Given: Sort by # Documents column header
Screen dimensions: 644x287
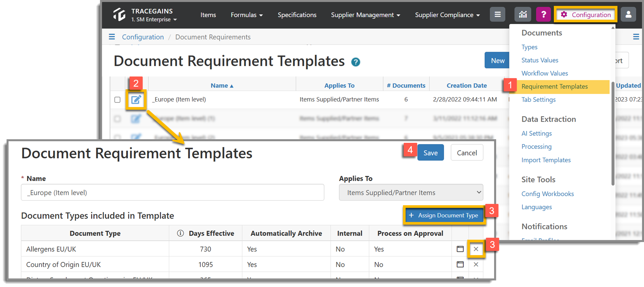Looking at the screenshot, I should pyautogui.click(x=406, y=85).
